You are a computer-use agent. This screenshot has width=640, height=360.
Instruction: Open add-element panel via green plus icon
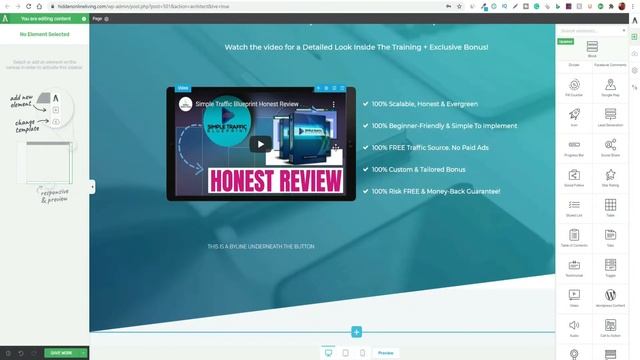634,37
